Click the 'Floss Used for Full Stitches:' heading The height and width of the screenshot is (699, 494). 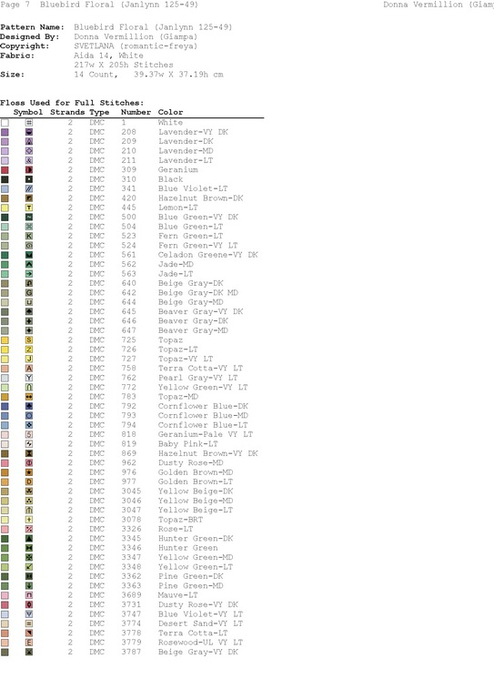coord(72,103)
